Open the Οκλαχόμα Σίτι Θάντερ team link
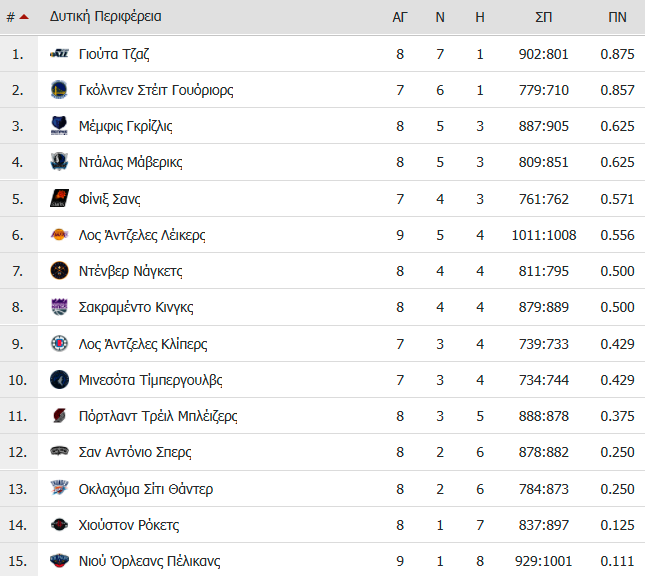 click(146, 489)
